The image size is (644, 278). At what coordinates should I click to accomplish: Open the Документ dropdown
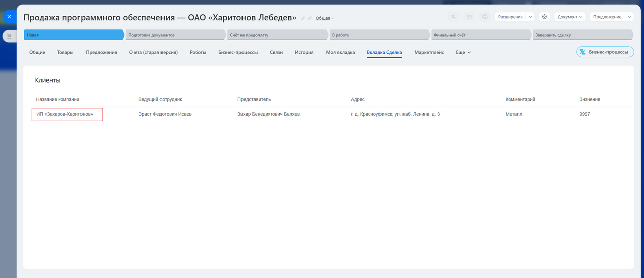point(570,17)
